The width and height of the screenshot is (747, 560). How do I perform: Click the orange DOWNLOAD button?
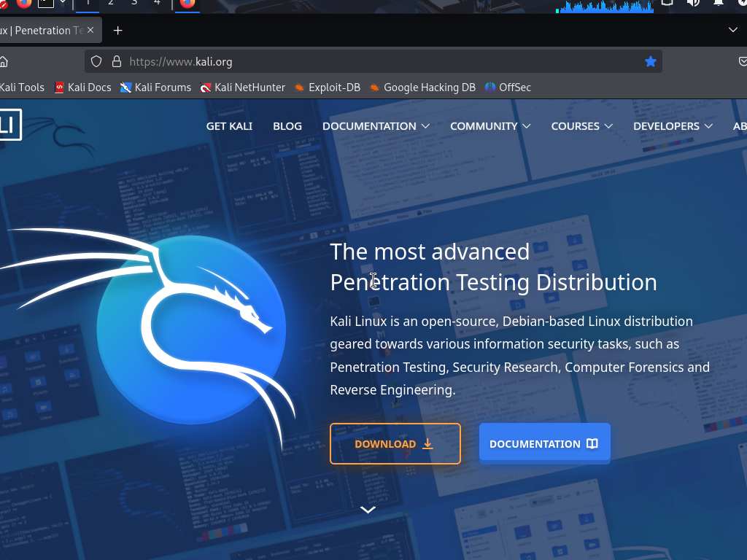(x=395, y=443)
